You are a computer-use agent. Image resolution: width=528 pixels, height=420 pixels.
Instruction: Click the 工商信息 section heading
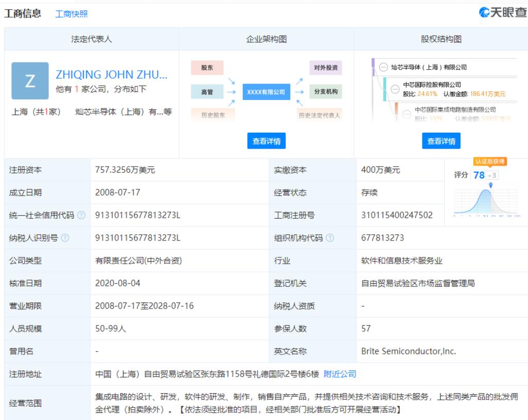point(23,13)
